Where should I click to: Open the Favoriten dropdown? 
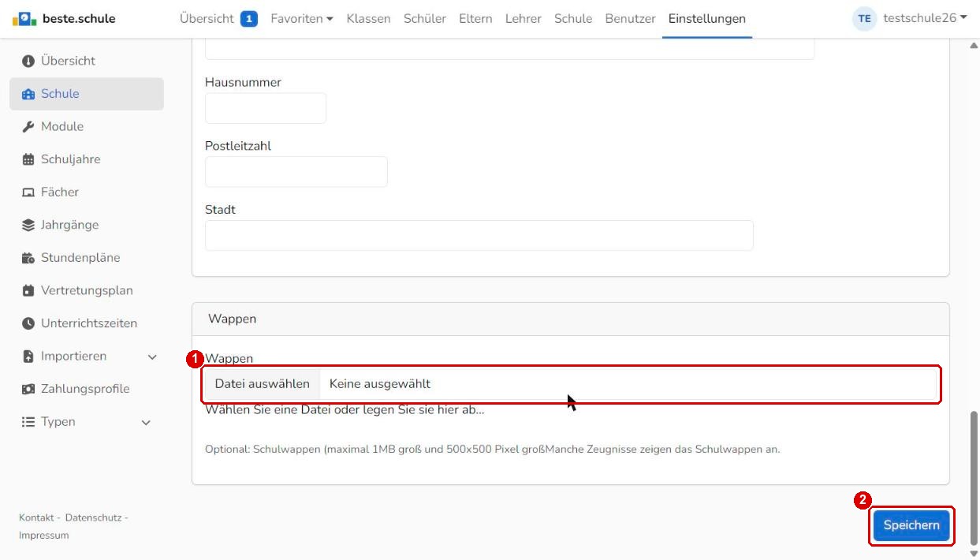[x=301, y=19]
